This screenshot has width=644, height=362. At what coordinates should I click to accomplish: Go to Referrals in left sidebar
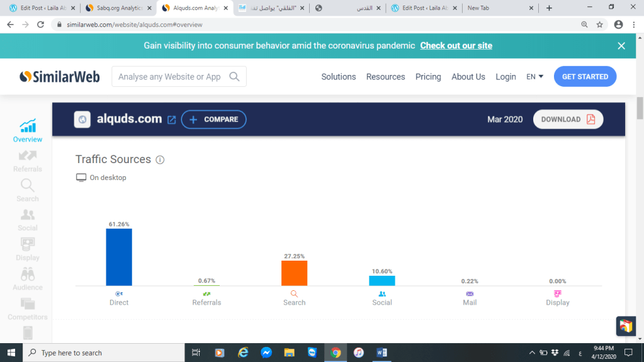pos(28,160)
